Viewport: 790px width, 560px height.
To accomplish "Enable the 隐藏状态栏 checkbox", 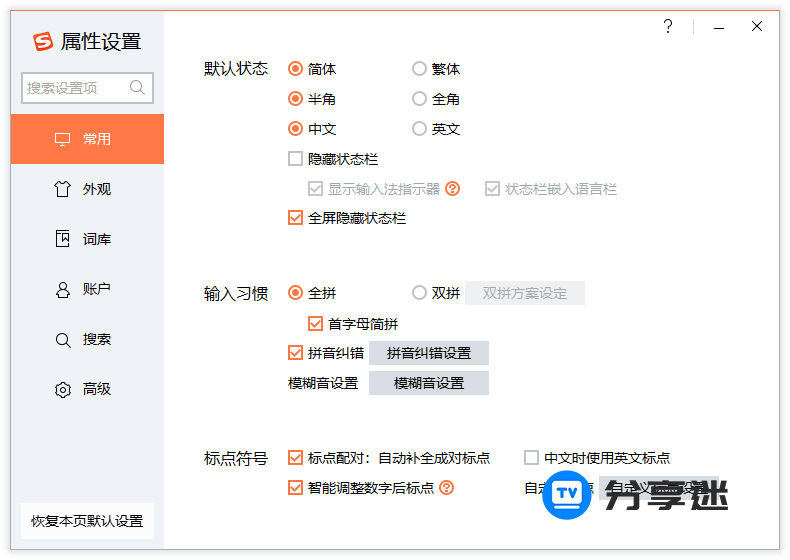I will pos(295,159).
